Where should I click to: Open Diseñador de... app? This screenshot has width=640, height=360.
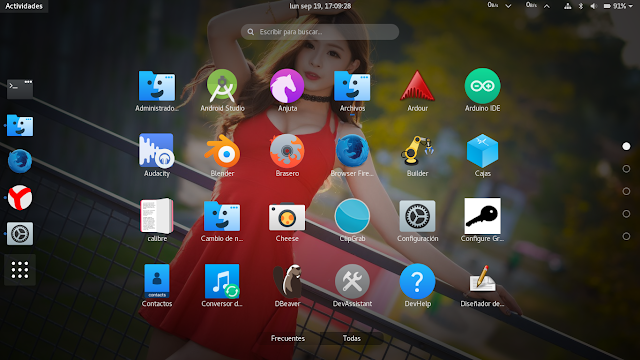coord(482,286)
